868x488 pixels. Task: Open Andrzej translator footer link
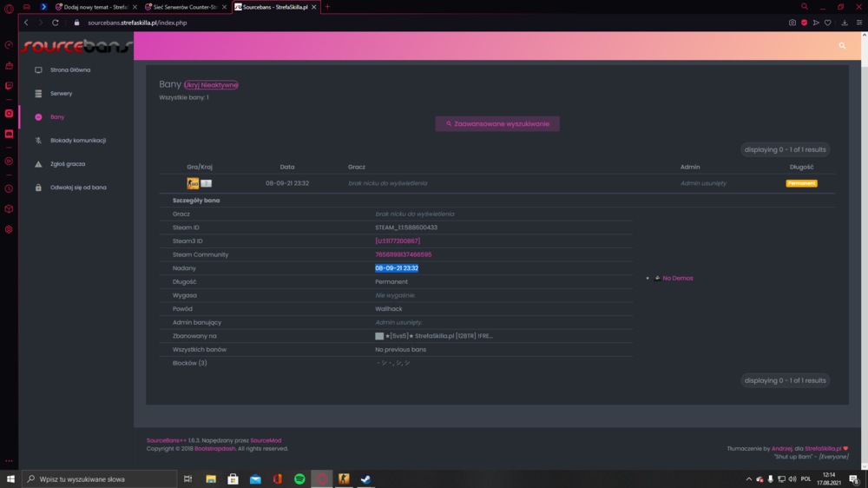pyautogui.click(x=782, y=449)
